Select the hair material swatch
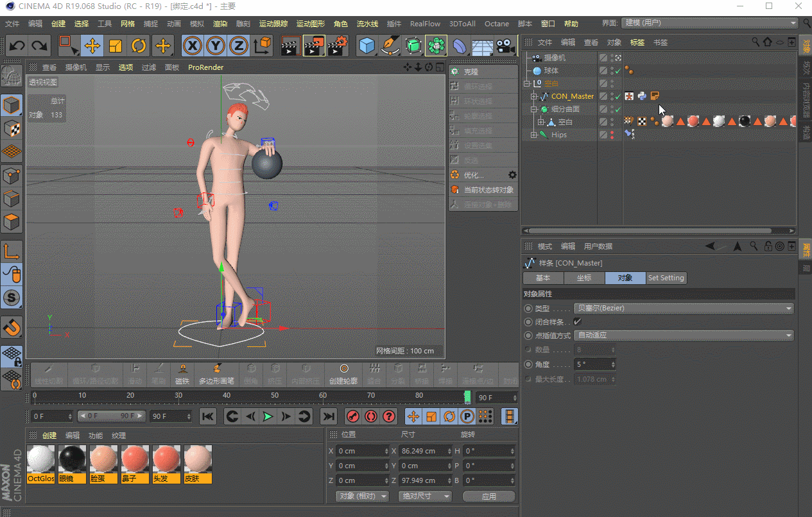This screenshot has height=517, width=812. point(166,464)
